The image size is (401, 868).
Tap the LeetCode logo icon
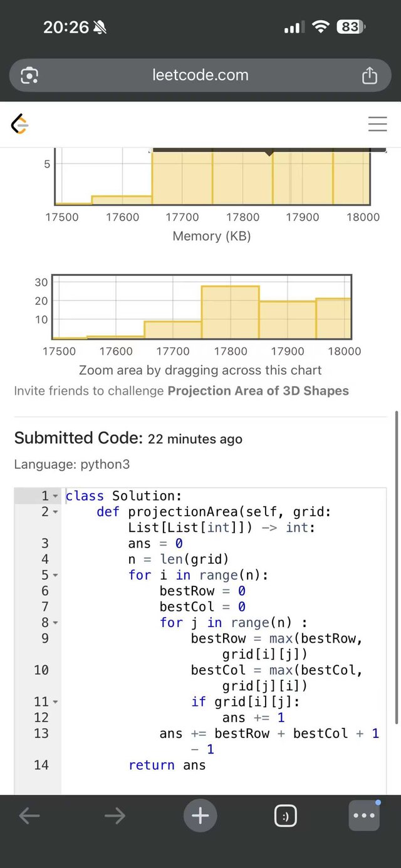coord(20,124)
